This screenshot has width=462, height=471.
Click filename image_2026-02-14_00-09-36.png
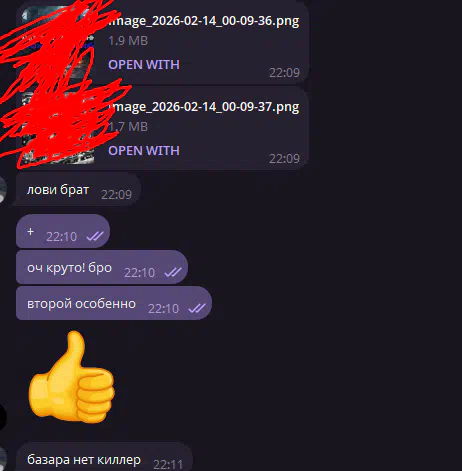point(204,21)
